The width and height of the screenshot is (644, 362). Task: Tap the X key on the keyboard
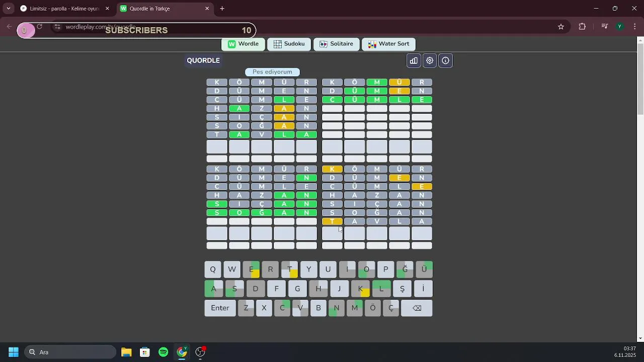[264, 308]
